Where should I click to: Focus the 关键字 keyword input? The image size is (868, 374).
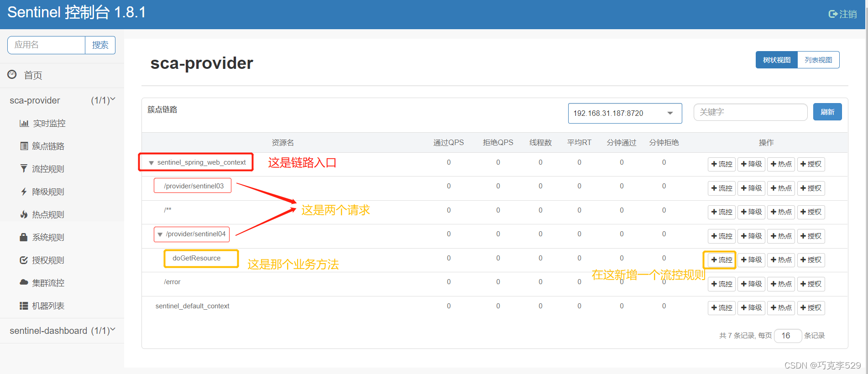click(750, 112)
